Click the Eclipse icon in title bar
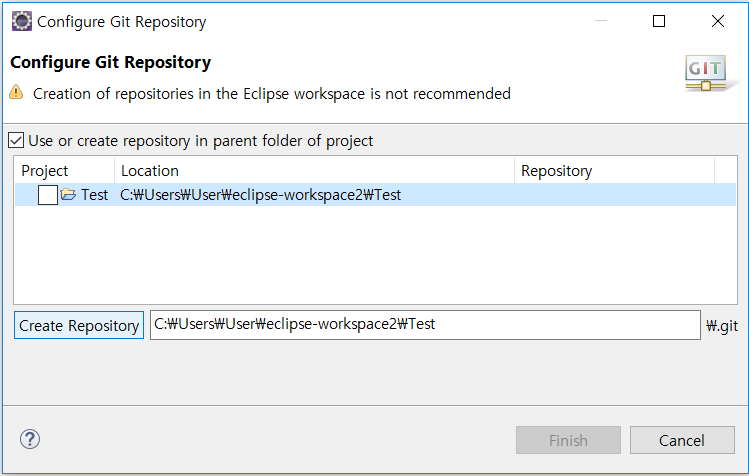This screenshot has height=476, width=749. 22,22
